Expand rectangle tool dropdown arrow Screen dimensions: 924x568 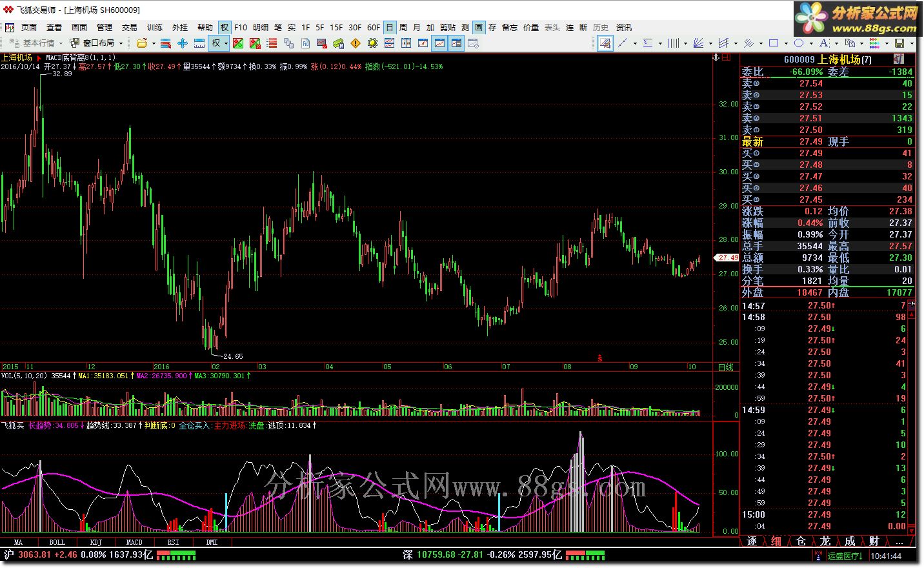click(x=787, y=43)
